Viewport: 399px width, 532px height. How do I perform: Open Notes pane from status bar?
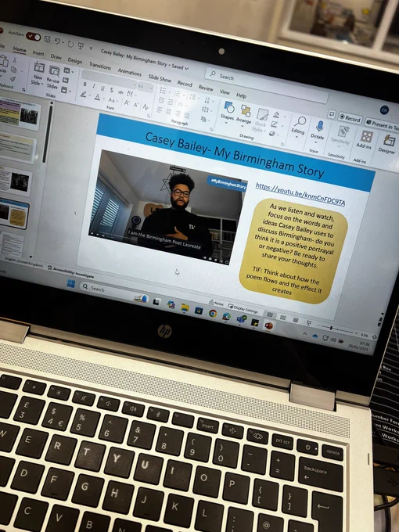pyautogui.click(x=217, y=304)
